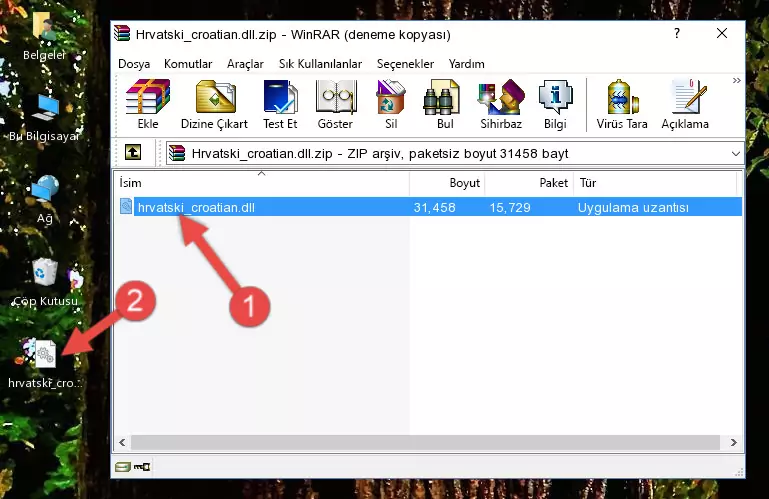Click horizontal scrollbar right arrow
This screenshot has height=499, width=769.
click(733, 443)
